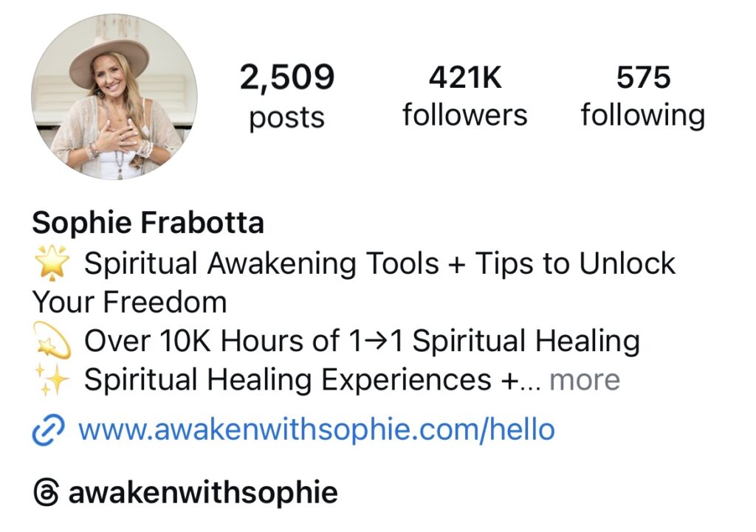Tap the dizzy shooting star emoji
756x532 pixels.
pyautogui.click(x=52, y=341)
